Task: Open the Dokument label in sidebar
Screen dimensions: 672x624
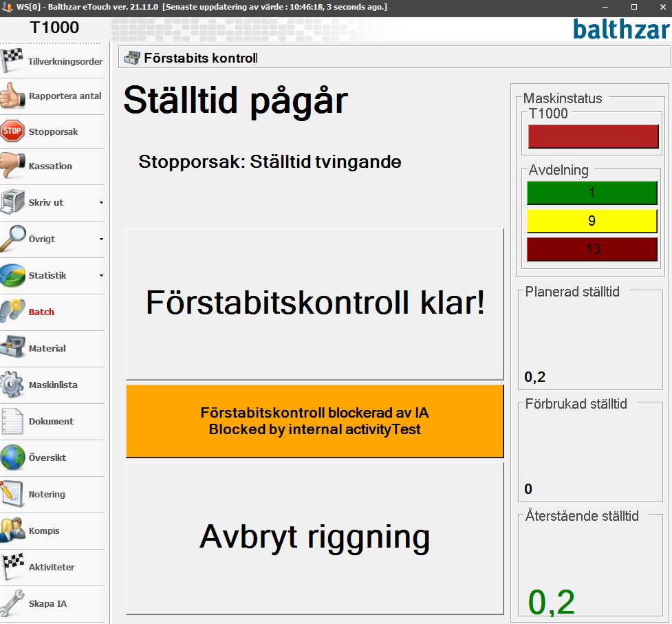Action: click(51, 421)
